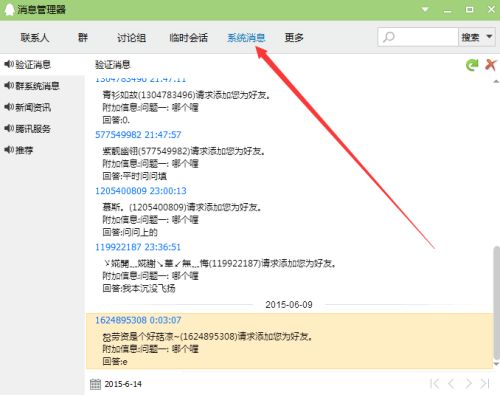The image size is (500, 395).
Task: Expand the 搜索 dropdown arrow
Action: [489, 37]
